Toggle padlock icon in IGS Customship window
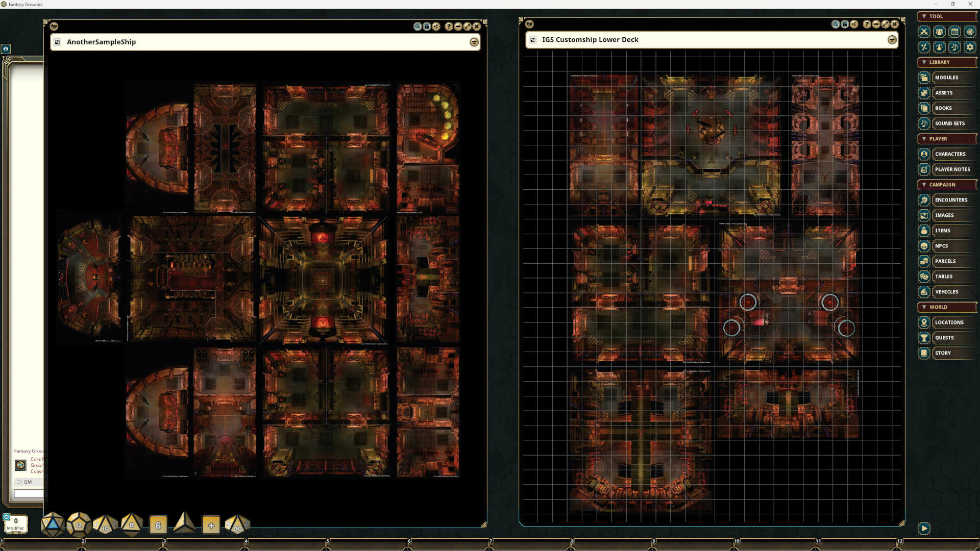 point(845,24)
